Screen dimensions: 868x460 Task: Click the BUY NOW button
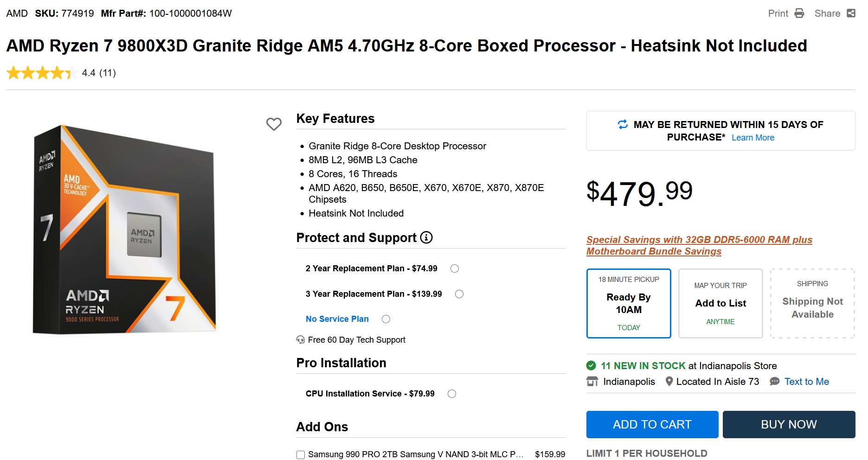click(x=789, y=424)
